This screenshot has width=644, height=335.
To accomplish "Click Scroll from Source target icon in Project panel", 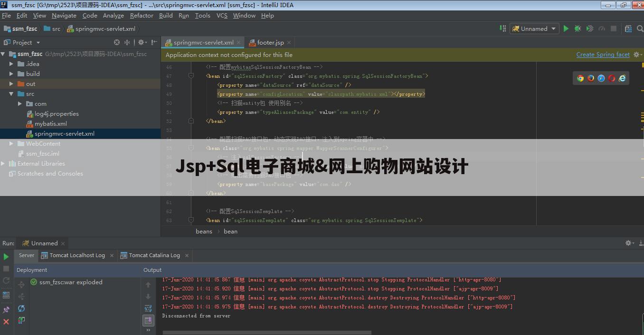I will click(x=117, y=42).
